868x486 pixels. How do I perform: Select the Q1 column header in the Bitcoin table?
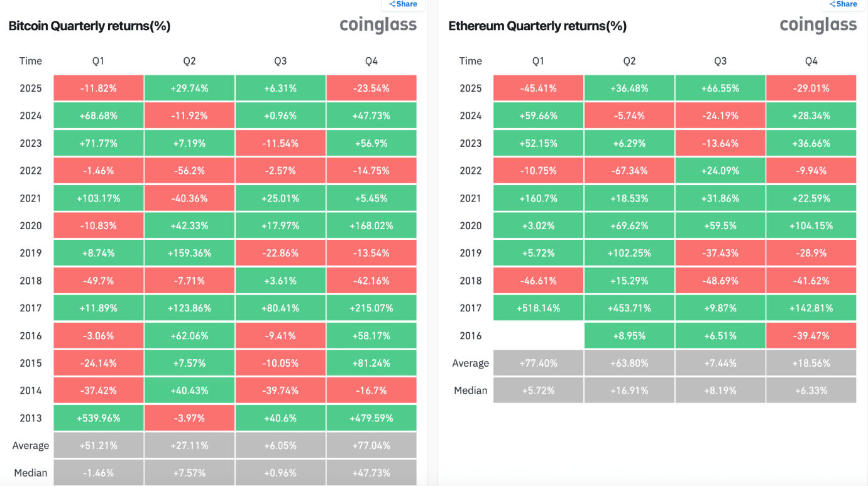coord(98,61)
